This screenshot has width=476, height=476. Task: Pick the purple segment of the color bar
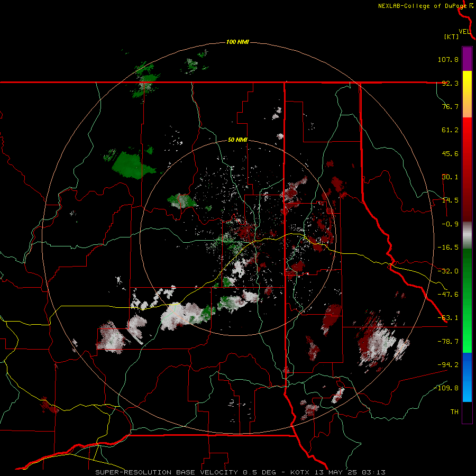pos(467,59)
